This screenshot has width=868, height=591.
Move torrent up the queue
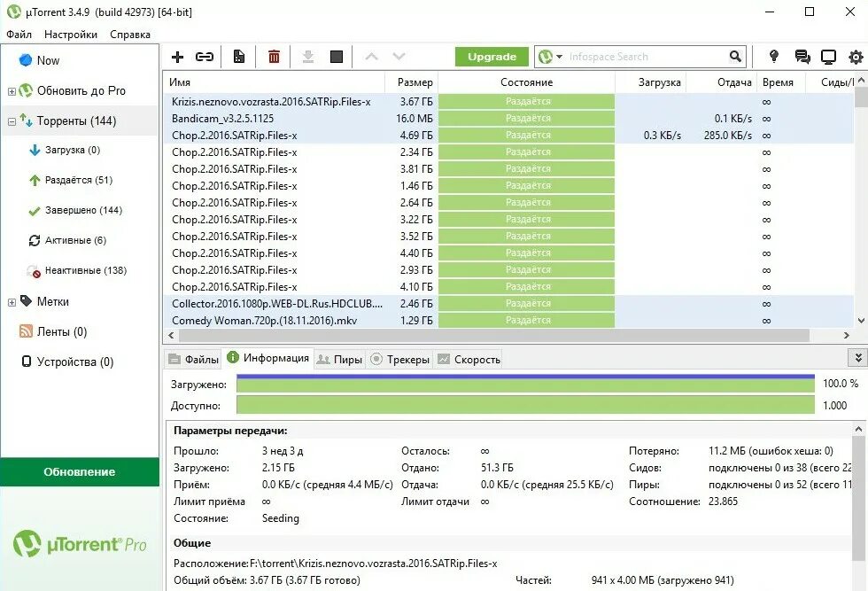[371, 57]
